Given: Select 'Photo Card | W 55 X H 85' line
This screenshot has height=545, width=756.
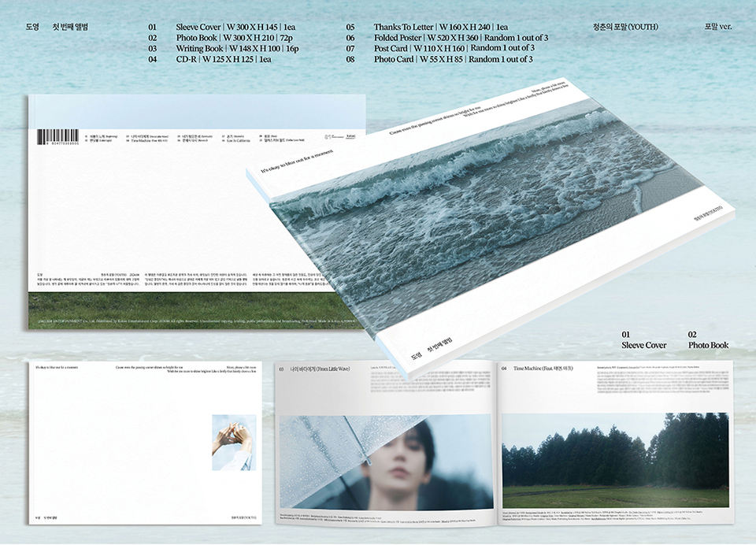Looking at the screenshot, I should coord(454,59).
